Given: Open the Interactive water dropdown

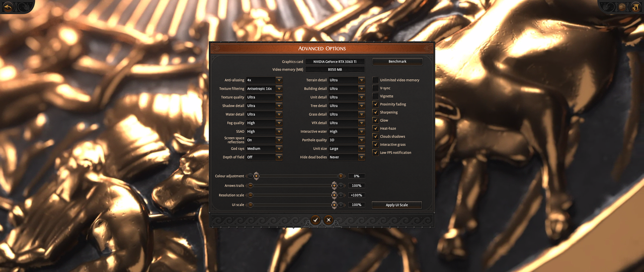Looking at the screenshot, I should (347, 131).
